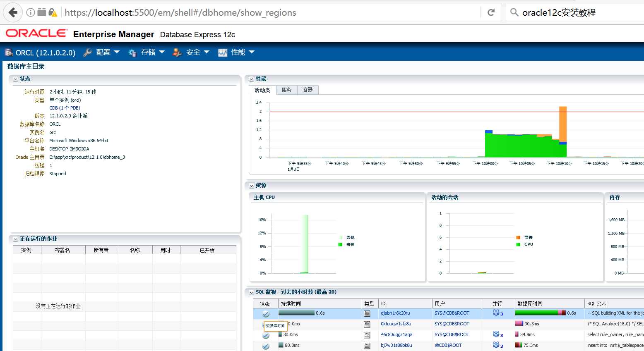Click 没有正在运行的作业 message
Screen dimensions: 644x351
point(58,306)
